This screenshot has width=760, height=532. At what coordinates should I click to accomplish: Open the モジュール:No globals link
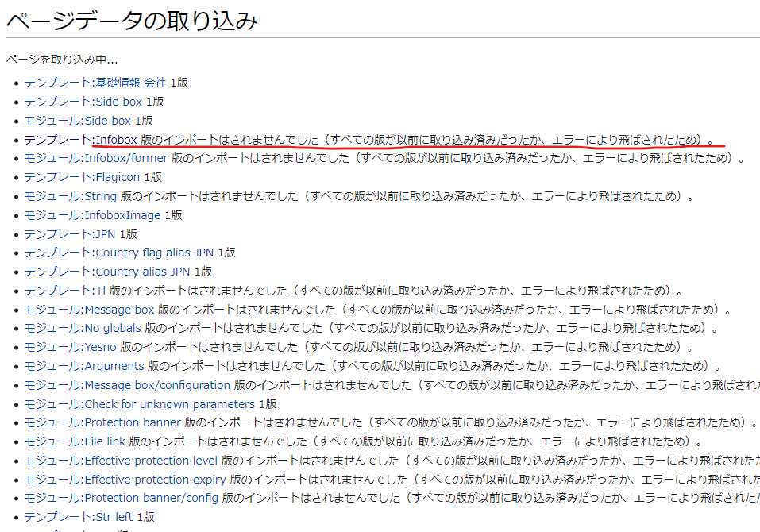[83, 328]
